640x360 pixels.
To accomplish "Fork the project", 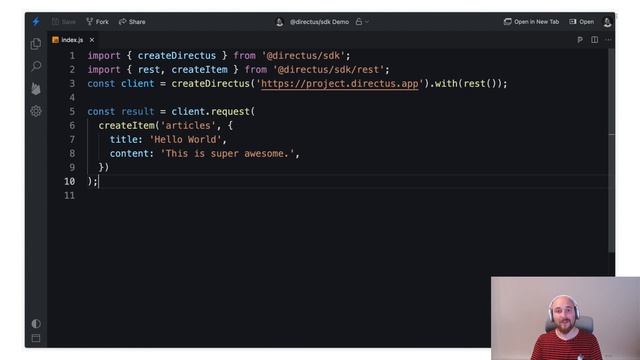I will (x=98, y=22).
